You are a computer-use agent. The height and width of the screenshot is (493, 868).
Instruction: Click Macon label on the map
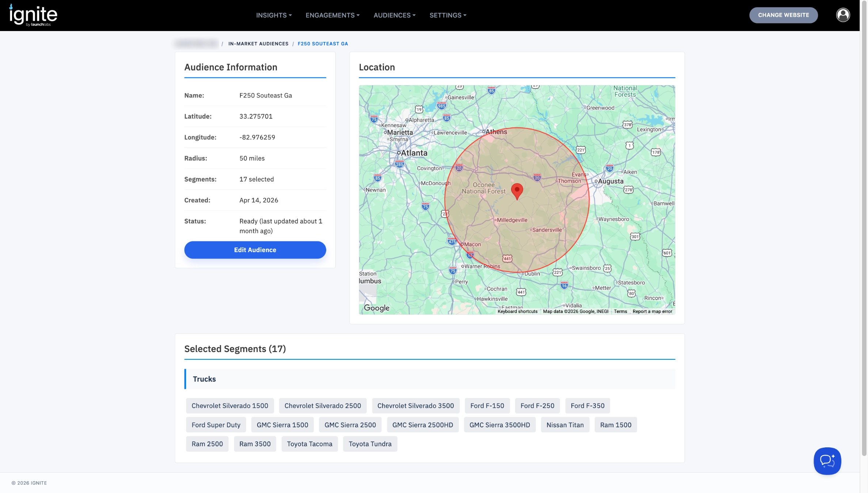pos(472,245)
